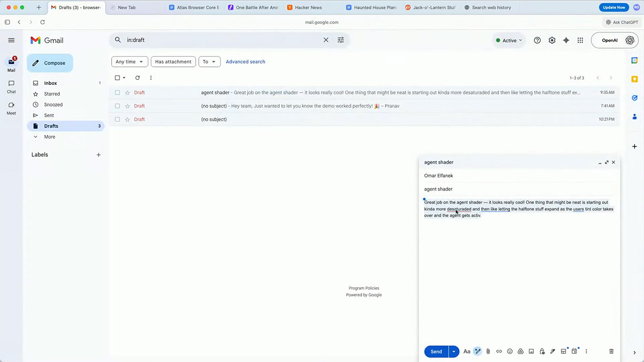The width and height of the screenshot is (644, 362).
Task: Insert an emoji into the draft
Action: 510,351
